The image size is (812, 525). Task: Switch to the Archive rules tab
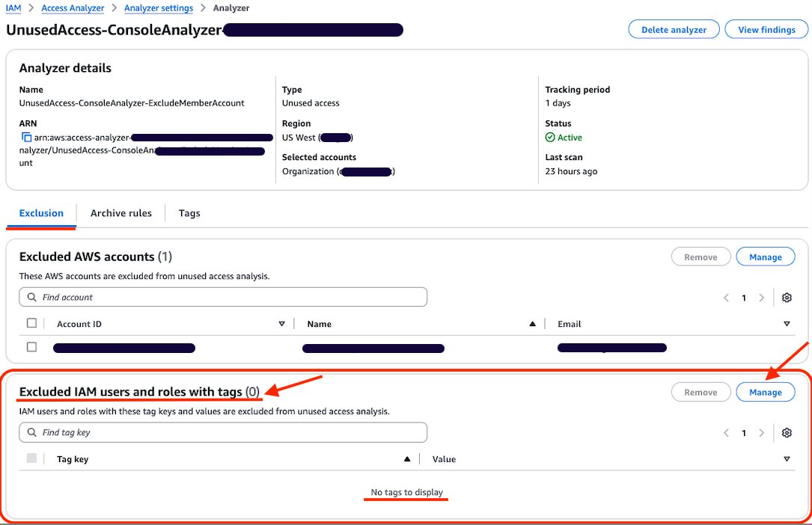tap(120, 213)
